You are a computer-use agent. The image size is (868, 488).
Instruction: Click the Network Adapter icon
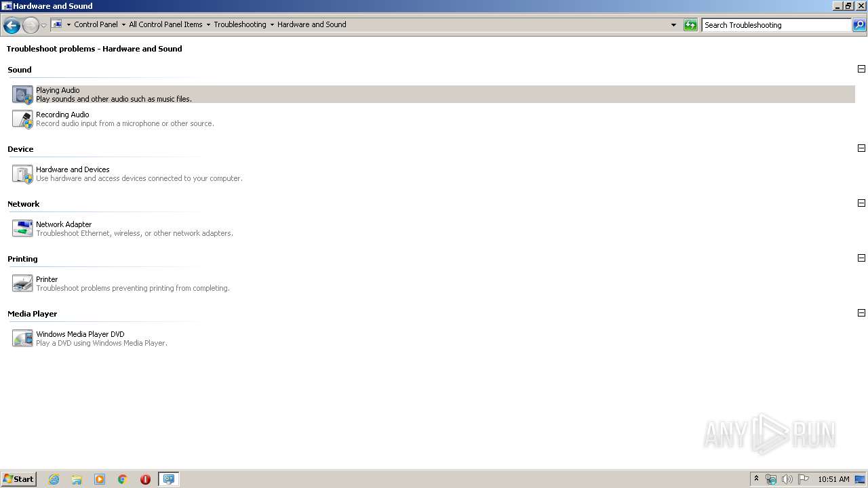(x=22, y=228)
